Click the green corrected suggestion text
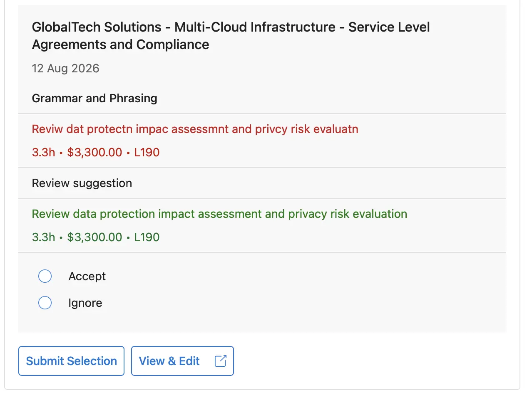Screen dimensions: 532x400 click(x=219, y=214)
